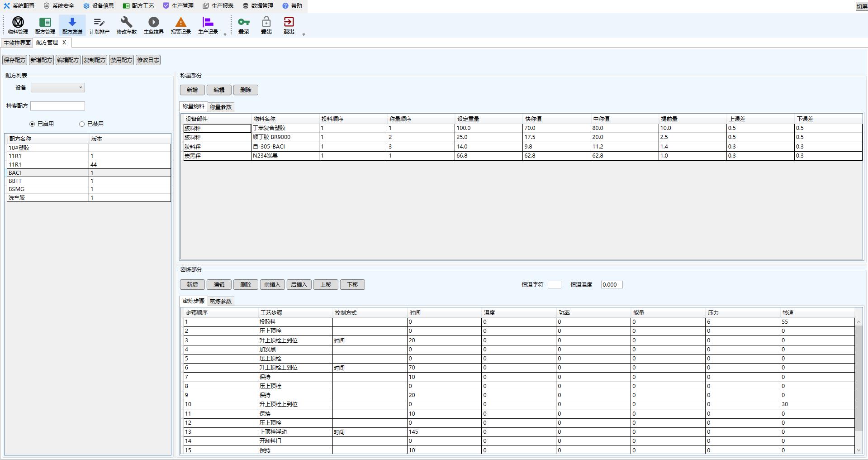
Task: Switch to 密炼步骤 tab
Action: click(x=194, y=301)
